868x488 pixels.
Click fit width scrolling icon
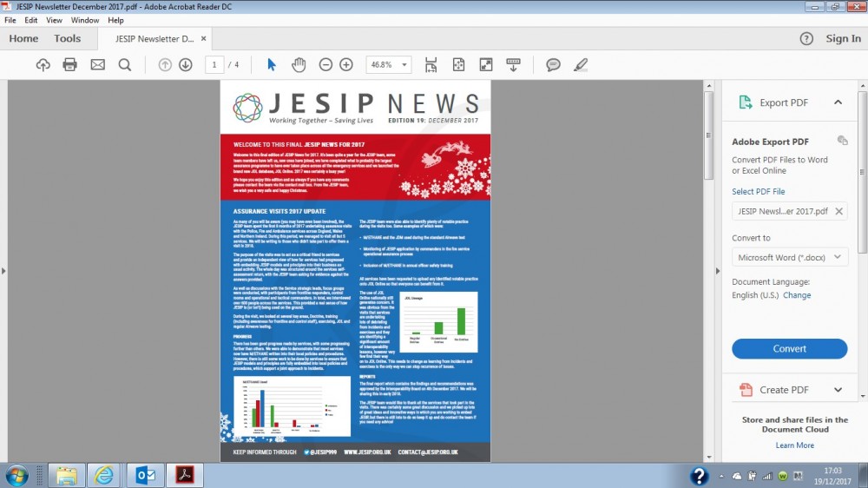pos(431,65)
